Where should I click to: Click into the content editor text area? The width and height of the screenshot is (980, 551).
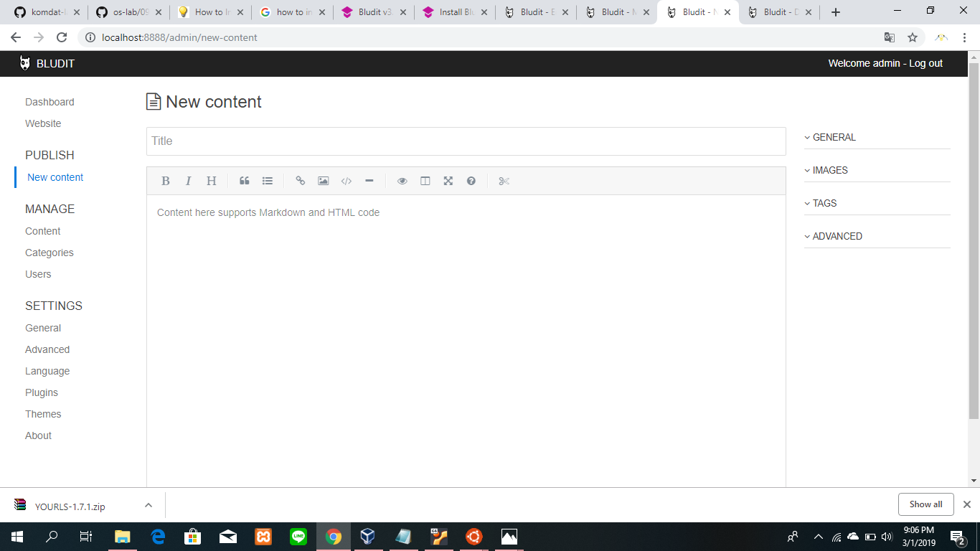coord(466,341)
